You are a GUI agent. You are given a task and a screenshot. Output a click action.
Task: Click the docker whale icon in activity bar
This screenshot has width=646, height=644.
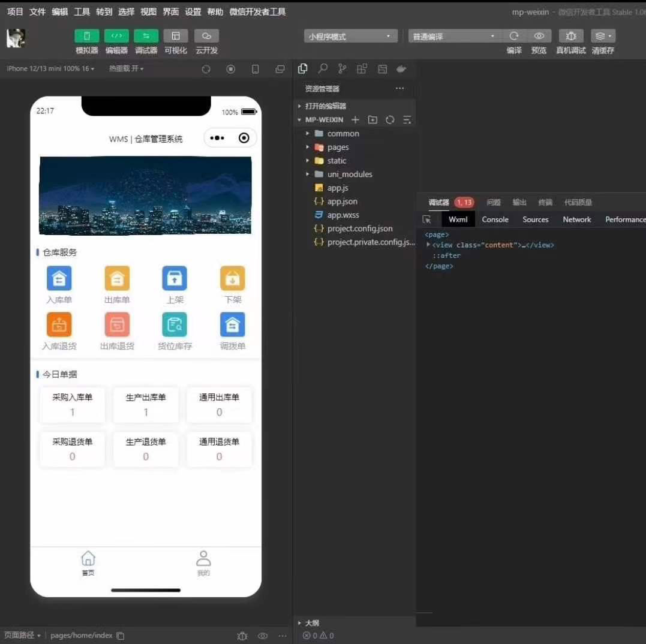point(401,69)
